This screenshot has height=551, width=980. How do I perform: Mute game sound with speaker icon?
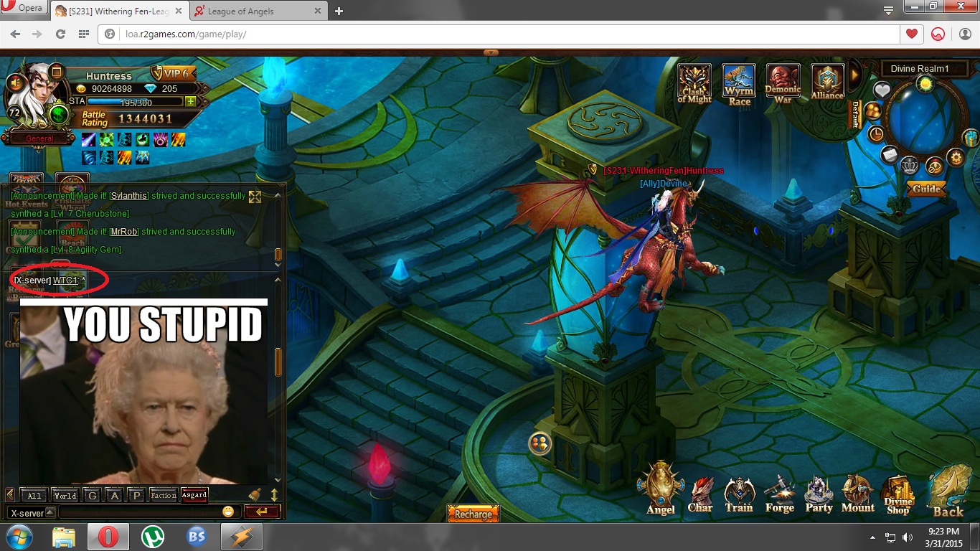14,83
